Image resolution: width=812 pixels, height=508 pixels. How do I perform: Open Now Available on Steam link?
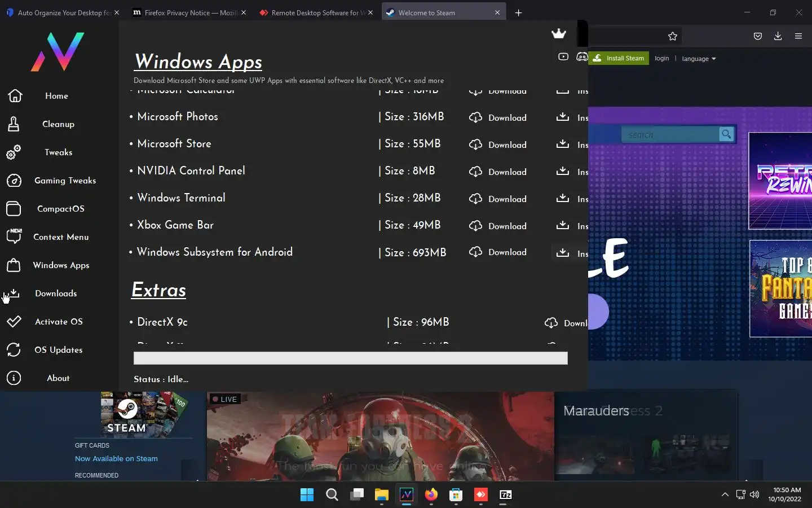tap(116, 459)
